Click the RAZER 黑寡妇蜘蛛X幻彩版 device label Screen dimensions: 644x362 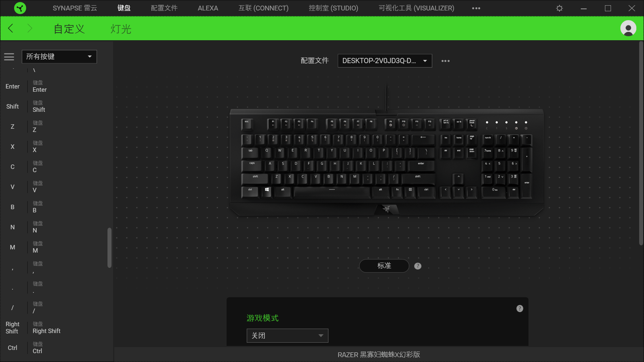tap(379, 355)
